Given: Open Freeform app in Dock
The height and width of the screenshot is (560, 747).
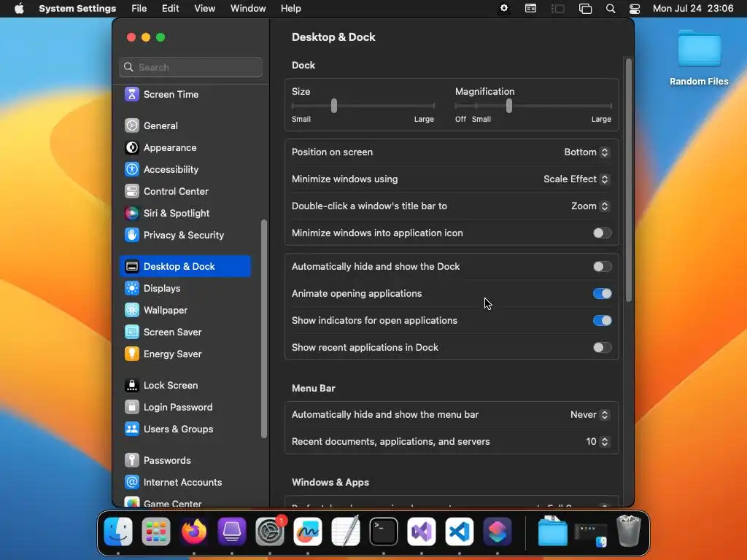Looking at the screenshot, I should pos(308,532).
